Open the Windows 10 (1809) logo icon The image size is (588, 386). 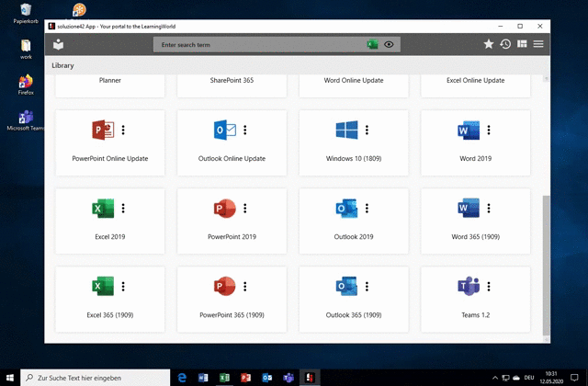347,130
